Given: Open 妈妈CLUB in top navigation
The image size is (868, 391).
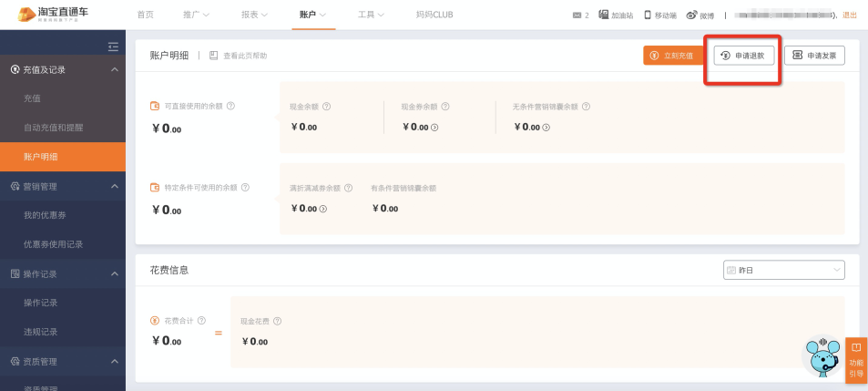Looking at the screenshot, I should pyautogui.click(x=434, y=15).
